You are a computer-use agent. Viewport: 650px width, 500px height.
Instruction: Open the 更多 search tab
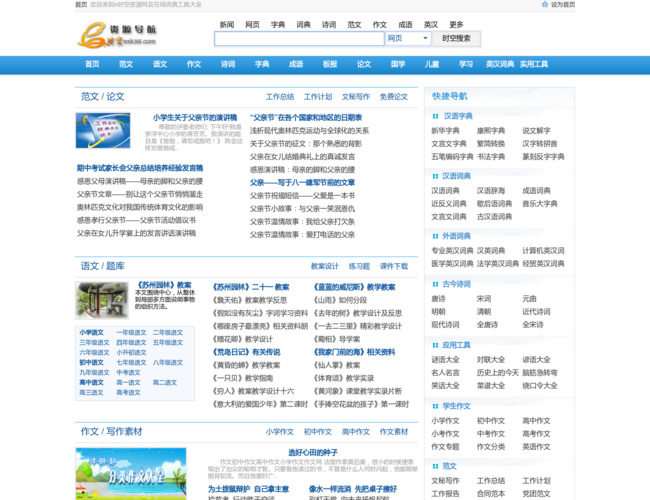click(x=456, y=24)
